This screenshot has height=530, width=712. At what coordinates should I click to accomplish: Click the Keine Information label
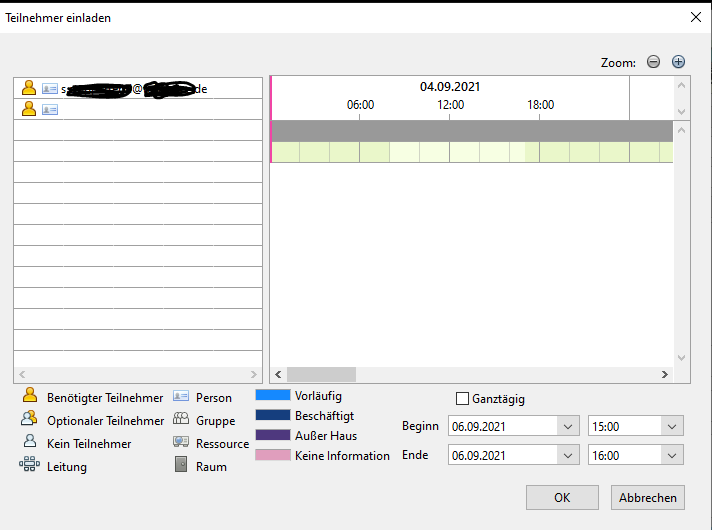click(x=342, y=456)
